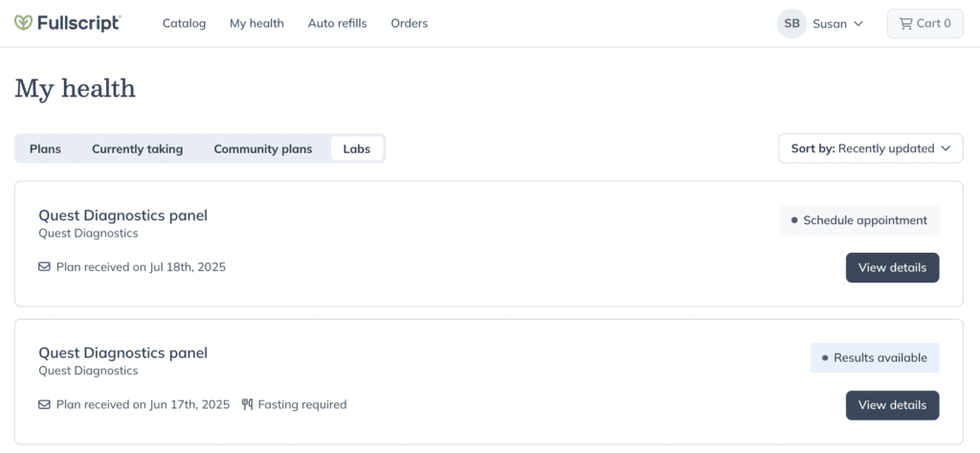980x453 pixels.
Task: Click the SB user avatar circle
Action: (791, 24)
